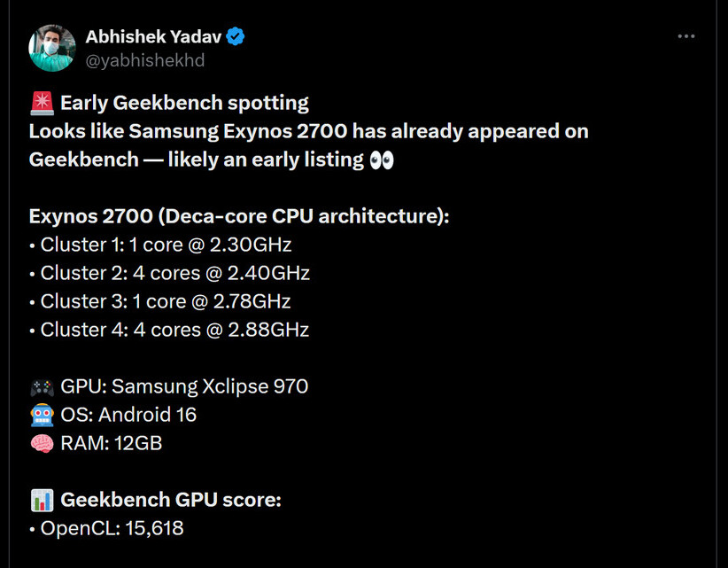Click the 'Exynos 2700 (Deca-core CPU architecture)' heading
This screenshot has height=568, width=728.
239,216
